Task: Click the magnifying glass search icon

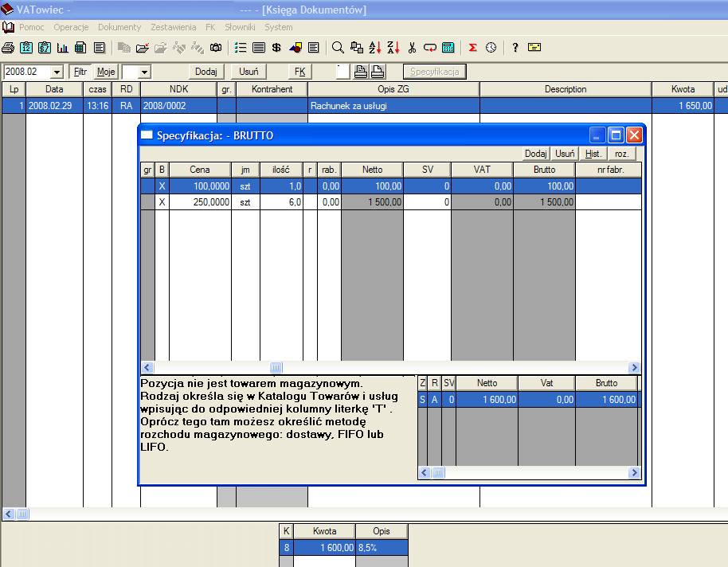Action: tap(338, 48)
